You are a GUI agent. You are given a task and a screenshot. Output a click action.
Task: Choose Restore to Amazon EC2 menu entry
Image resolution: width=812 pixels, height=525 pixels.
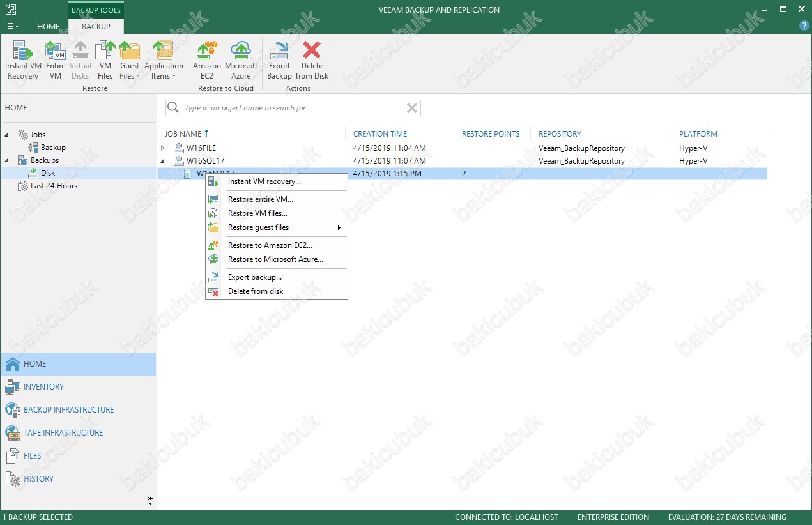[x=277, y=245]
